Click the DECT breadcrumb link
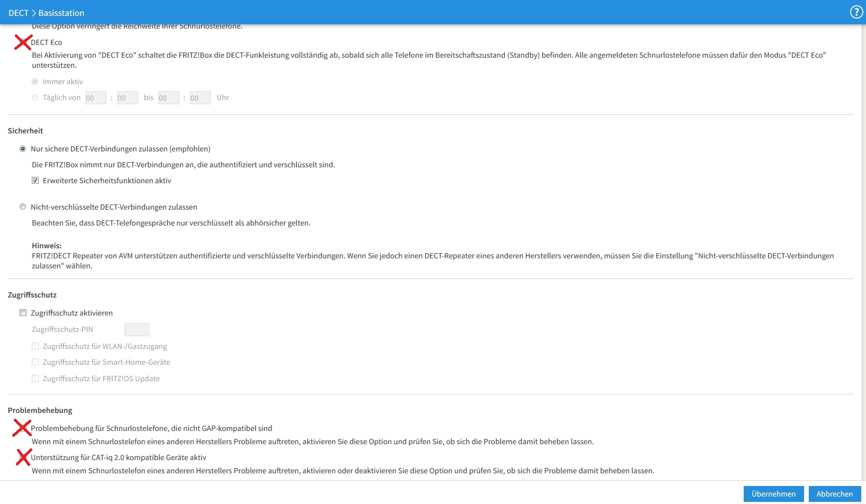This screenshot has height=504, width=866. [x=19, y=13]
